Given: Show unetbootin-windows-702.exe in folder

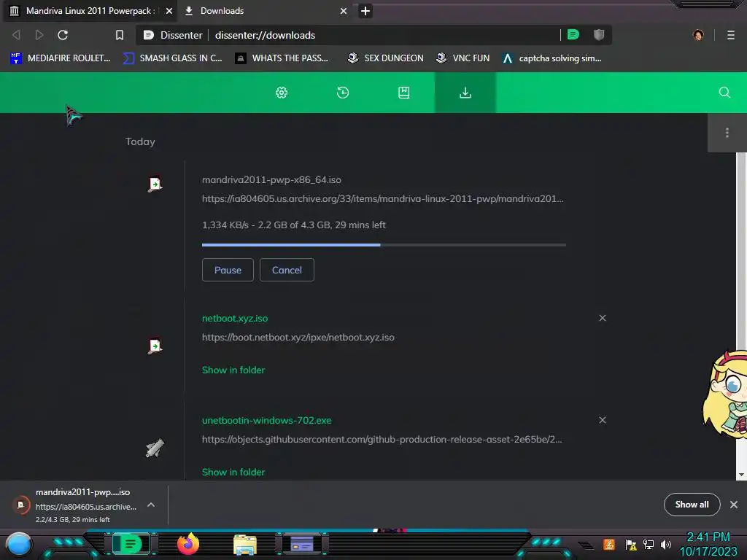Looking at the screenshot, I should pyautogui.click(x=233, y=472).
